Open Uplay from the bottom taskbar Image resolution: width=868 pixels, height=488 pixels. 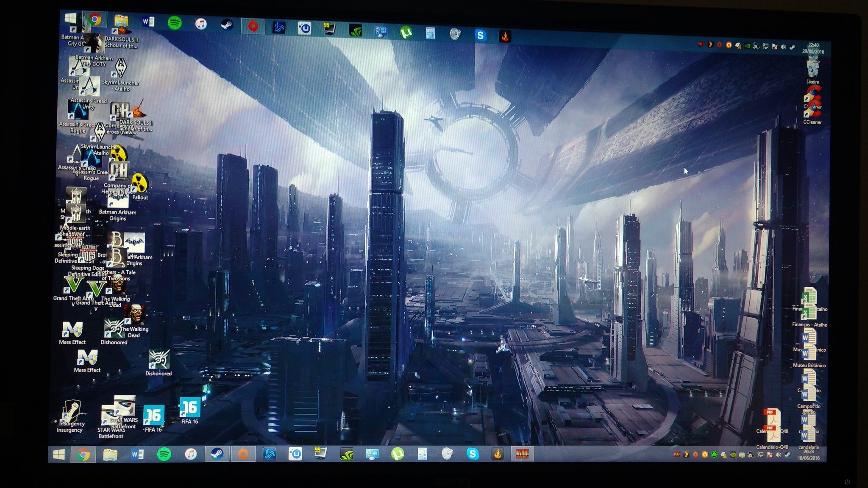(295, 454)
